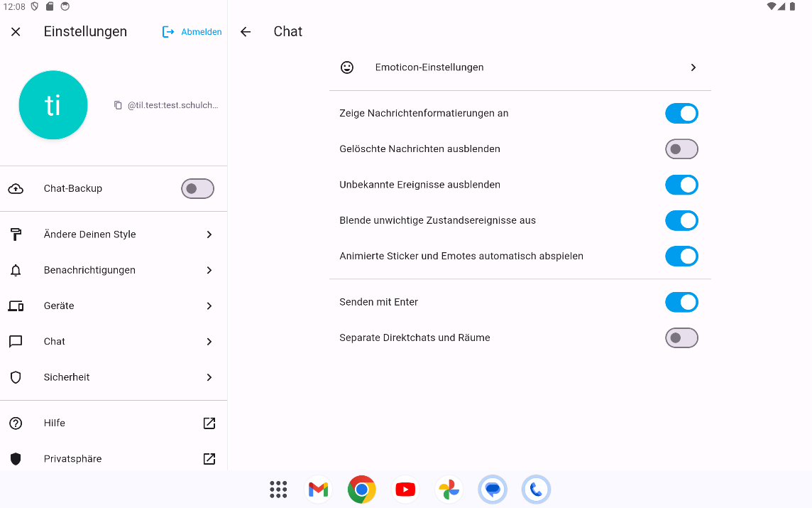Toggle Unbekannte Ereignisse ausblenden switch
Image resolution: width=812 pixels, height=508 pixels.
(681, 185)
